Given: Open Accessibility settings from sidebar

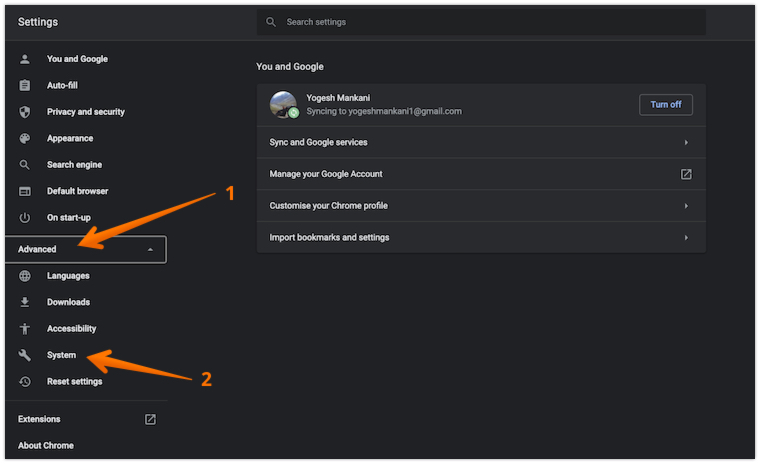Looking at the screenshot, I should pos(71,329).
